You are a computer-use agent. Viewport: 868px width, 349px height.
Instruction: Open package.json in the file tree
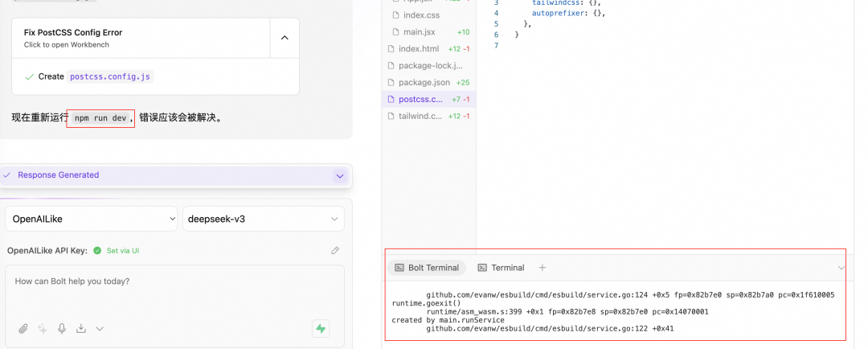pos(424,82)
